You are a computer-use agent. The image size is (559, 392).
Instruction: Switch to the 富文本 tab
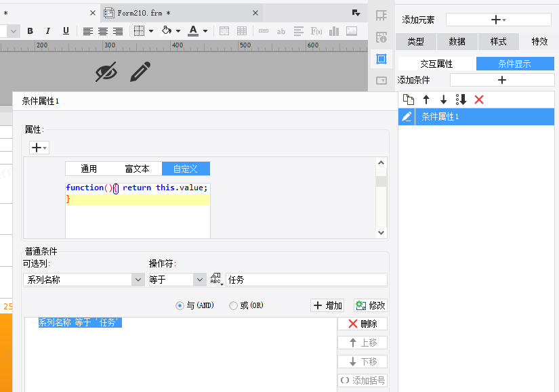click(138, 169)
